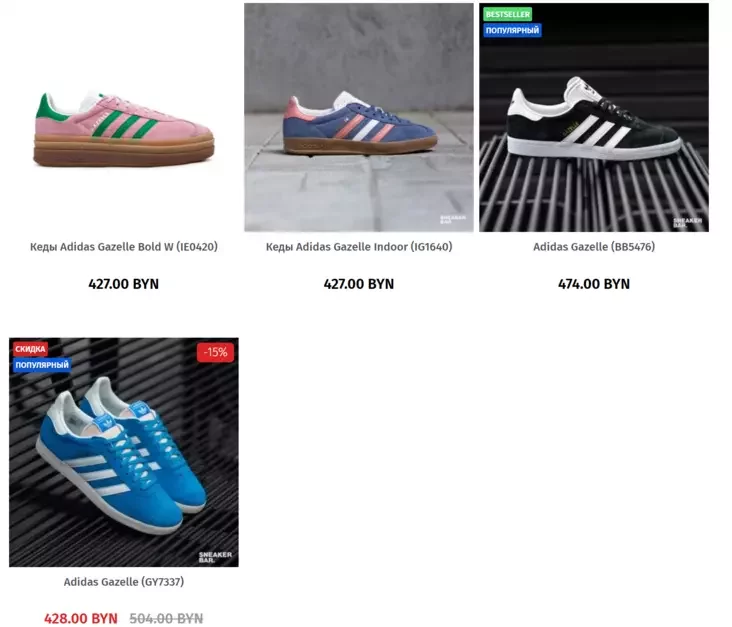Screen dimensions: 732x627
Task: Click Sneaker Bar watermark on Gazelle GY7337 photo
Action: click(x=215, y=557)
